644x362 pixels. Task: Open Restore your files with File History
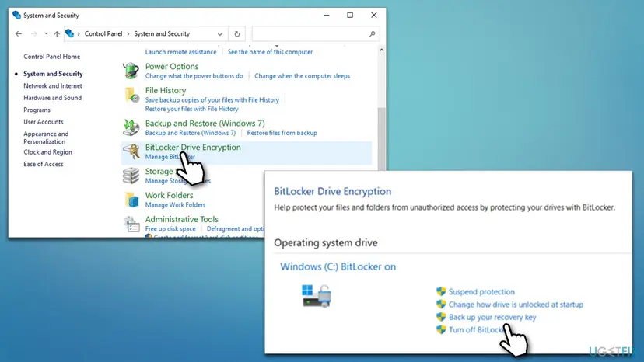point(191,109)
